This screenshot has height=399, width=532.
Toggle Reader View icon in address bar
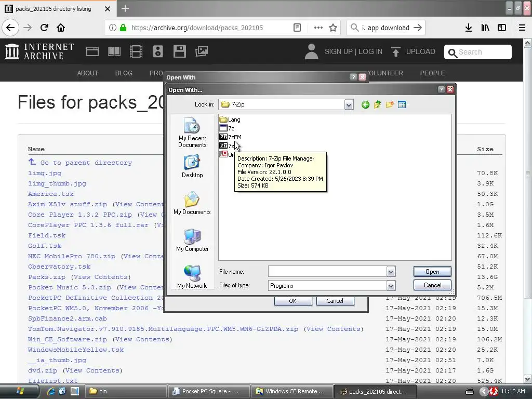[x=297, y=28]
